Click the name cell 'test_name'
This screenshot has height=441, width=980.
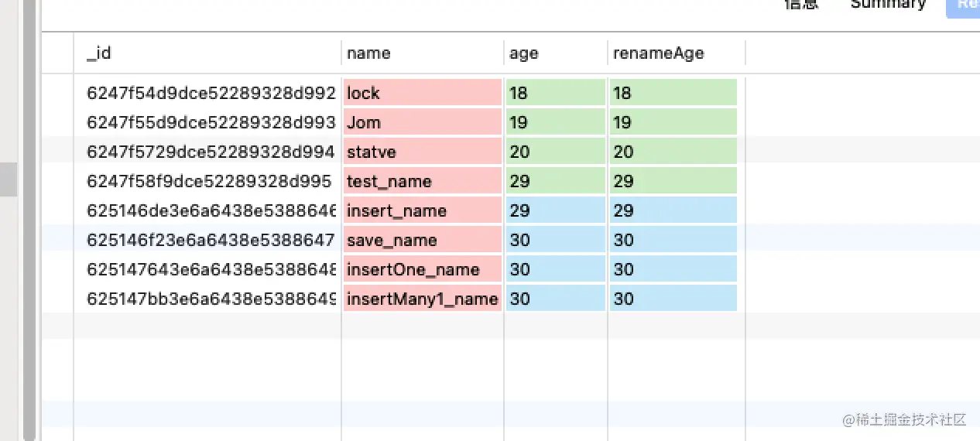point(423,181)
